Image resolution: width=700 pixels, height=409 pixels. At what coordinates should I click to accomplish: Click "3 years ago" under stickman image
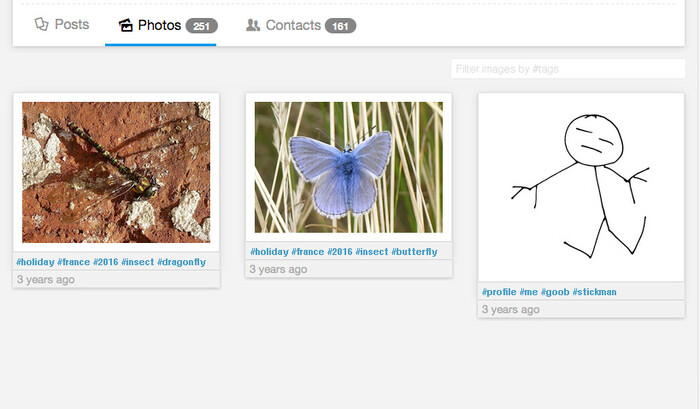510,310
